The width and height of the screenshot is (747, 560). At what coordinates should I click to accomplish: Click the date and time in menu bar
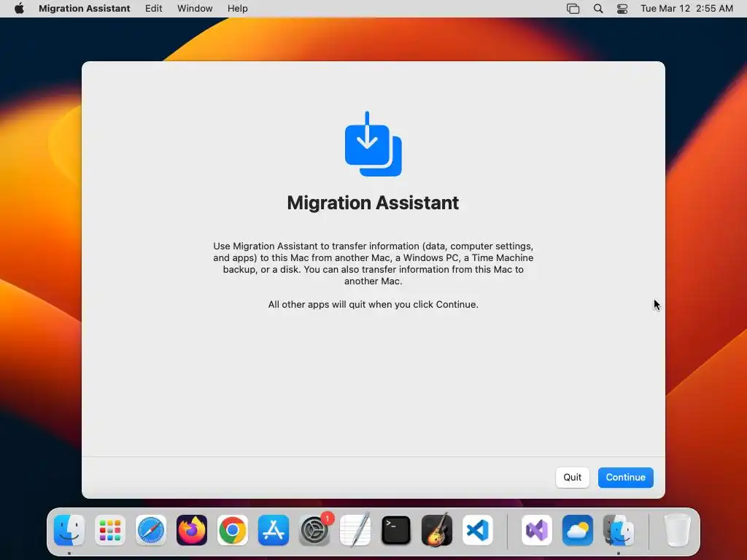pyautogui.click(x=686, y=9)
